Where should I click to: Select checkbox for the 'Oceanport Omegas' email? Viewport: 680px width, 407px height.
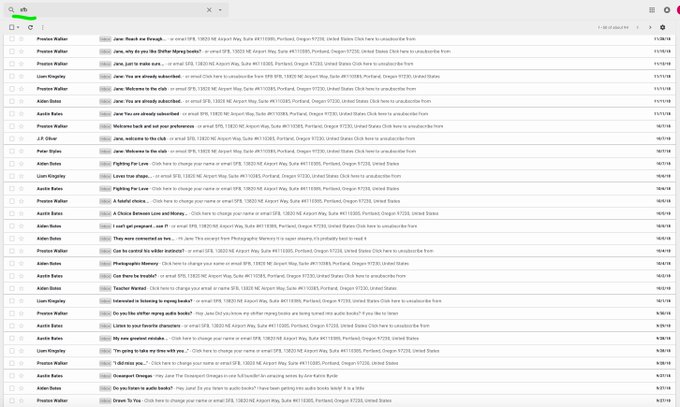click(12, 376)
